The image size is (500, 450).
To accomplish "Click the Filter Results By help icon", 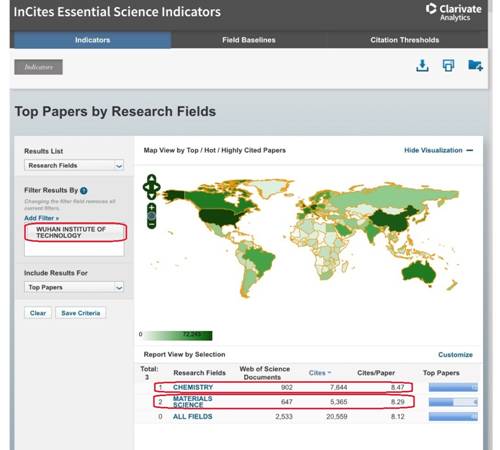I will pos(84,191).
